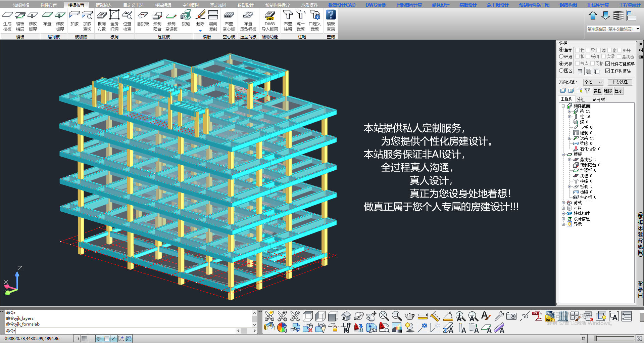This screenshot has width=644, height=343.
Task: Select the 板洞布置 slab opening tool
Action: (x=101, y=21)
